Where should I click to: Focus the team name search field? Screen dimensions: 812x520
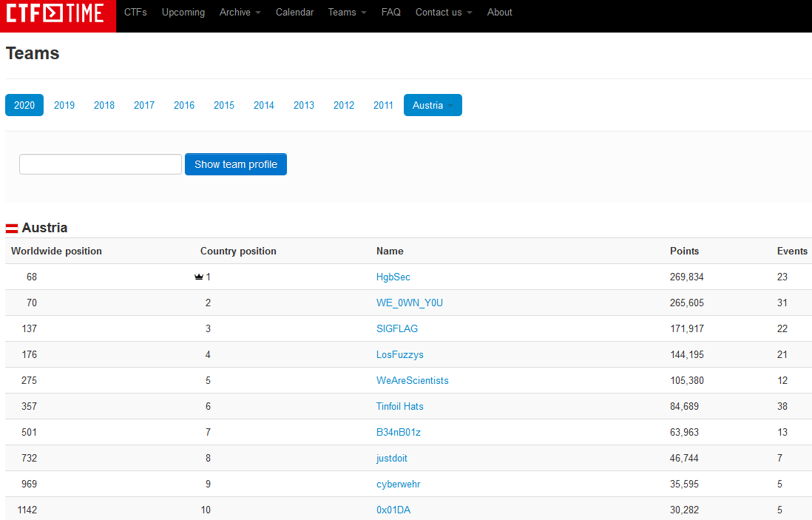pyautogui.click(x=101, y=164)
